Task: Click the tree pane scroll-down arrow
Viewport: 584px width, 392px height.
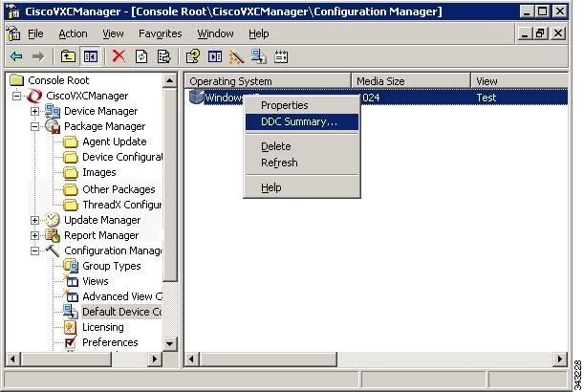Action: pos(170,343)
